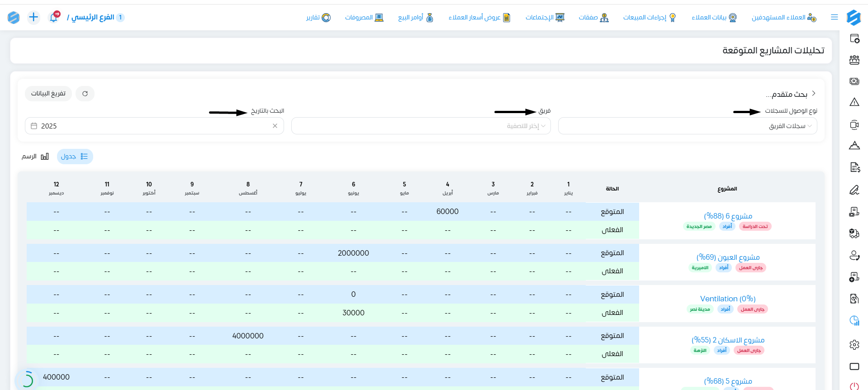Open the mountain peak sidebar icon
This screenshot has height=390, width=868.
pyautogui.click(x=854, y=145)
